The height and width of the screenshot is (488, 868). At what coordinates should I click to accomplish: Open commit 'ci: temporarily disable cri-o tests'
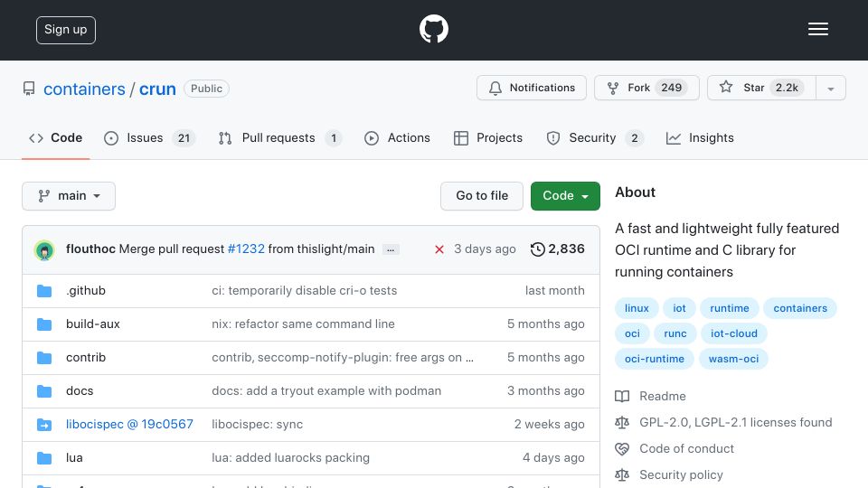[305, 290]
